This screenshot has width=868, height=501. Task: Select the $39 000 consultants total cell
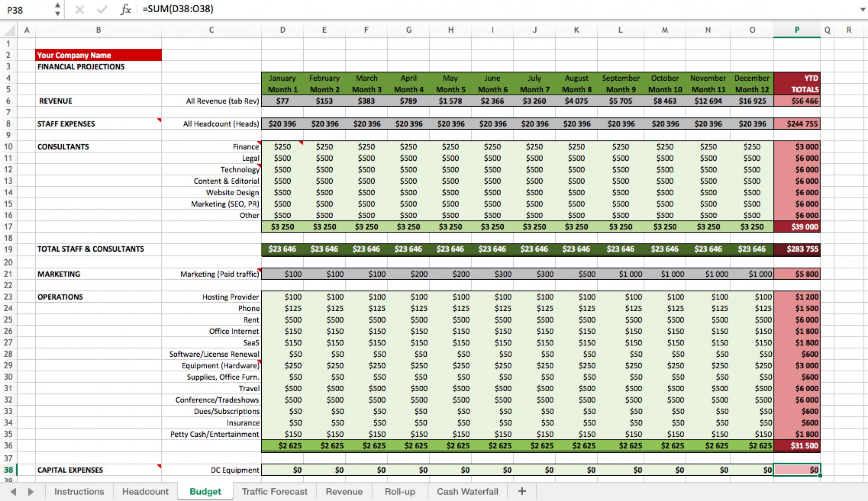point(797,227)
